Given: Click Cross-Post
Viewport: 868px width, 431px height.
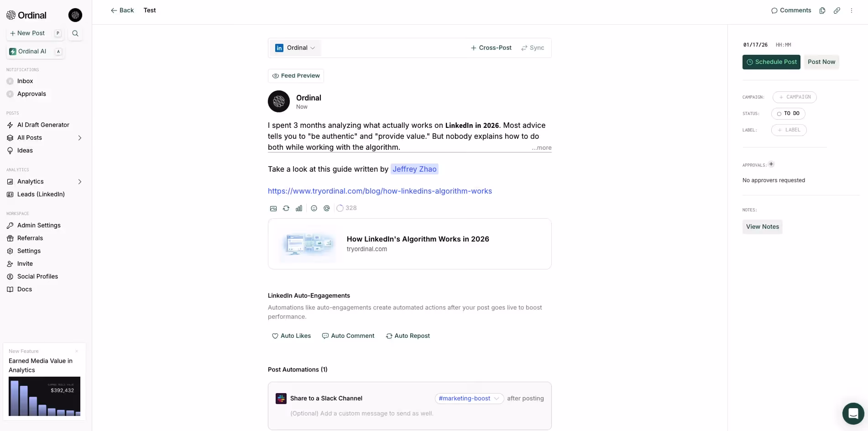Looking at the screenshot, I should click(x=491, y=48).
